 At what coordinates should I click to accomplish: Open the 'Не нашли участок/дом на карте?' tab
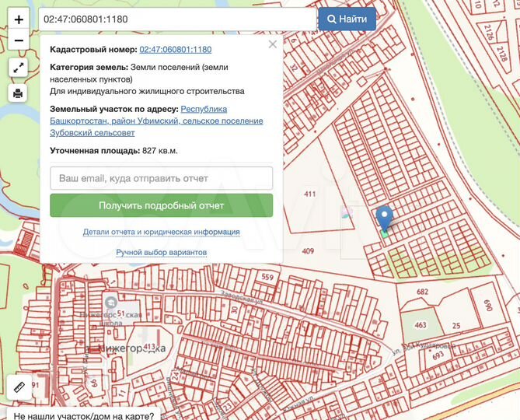pos(83,415)
